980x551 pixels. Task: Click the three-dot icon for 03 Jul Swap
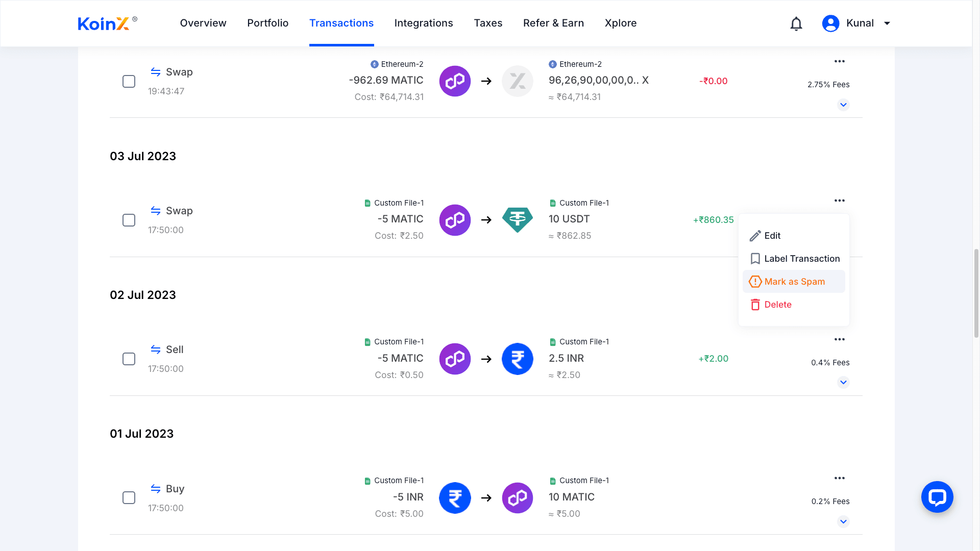(x=840, y=201)
